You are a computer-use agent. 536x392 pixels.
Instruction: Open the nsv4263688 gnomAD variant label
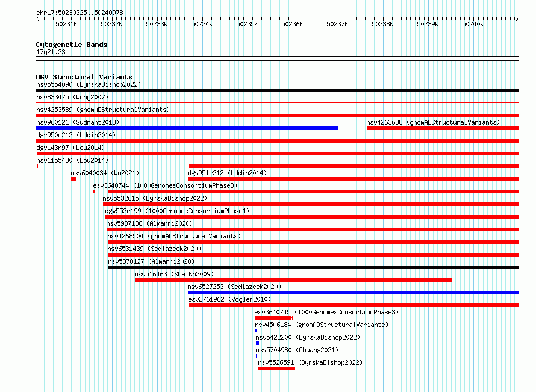click(433, 122)
